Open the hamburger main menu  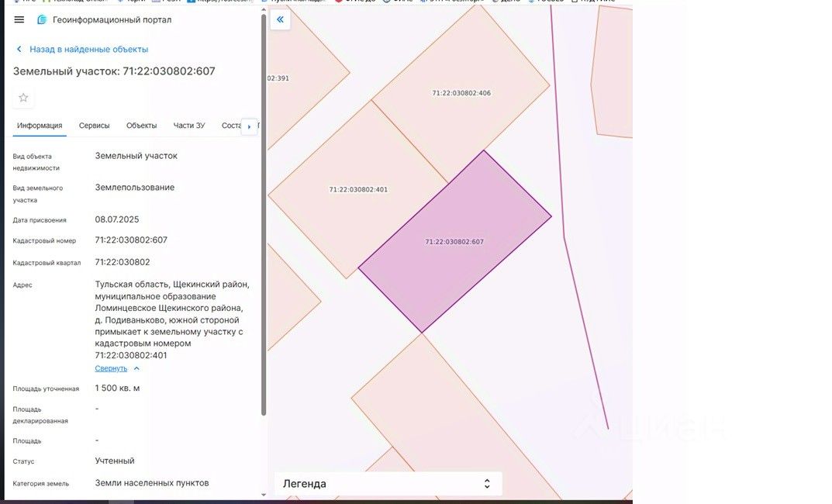19,19
